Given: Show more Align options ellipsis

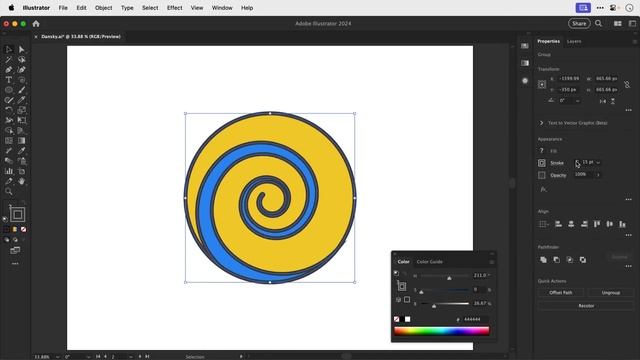Looking at the screenshot, I should (629, 235).
